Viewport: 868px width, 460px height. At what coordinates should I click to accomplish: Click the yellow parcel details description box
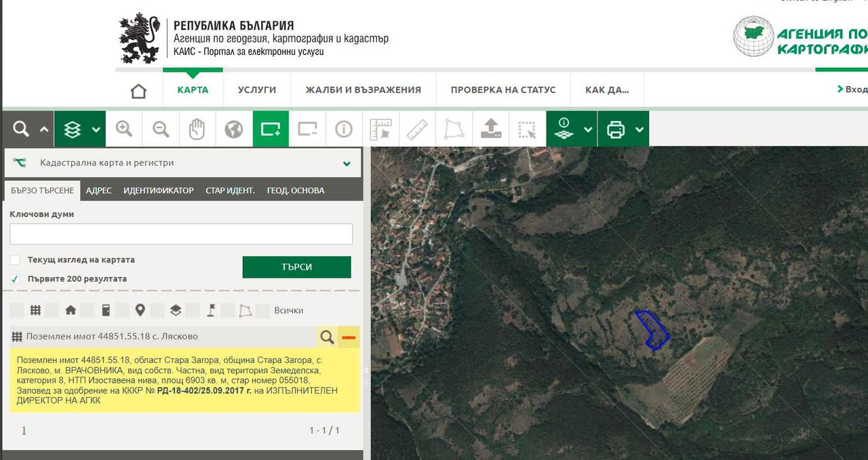pos(184,381)
